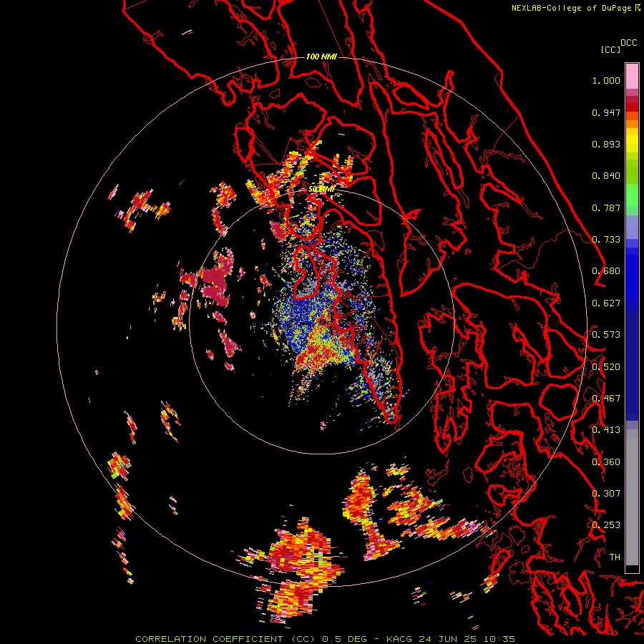Screen dimensions: 644x644
Task: Click the bright green segment of the color bar
Action: pos(632,195)
